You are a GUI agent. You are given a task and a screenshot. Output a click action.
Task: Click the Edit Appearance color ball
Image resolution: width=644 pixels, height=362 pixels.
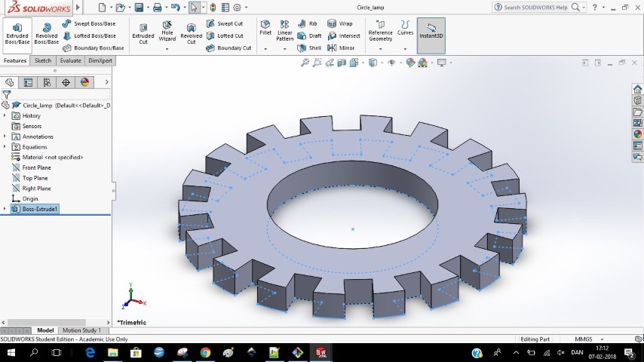pos(410,63)
